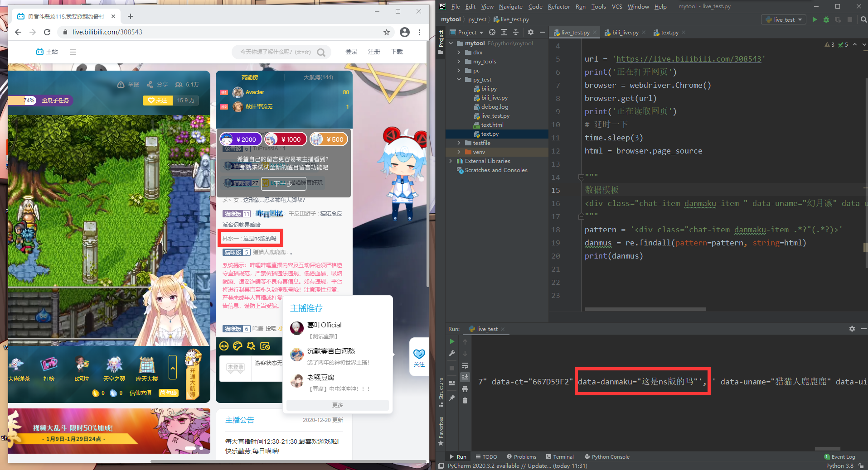
Task: Click locate file target icon in Project panel
Action: point(492,33)
